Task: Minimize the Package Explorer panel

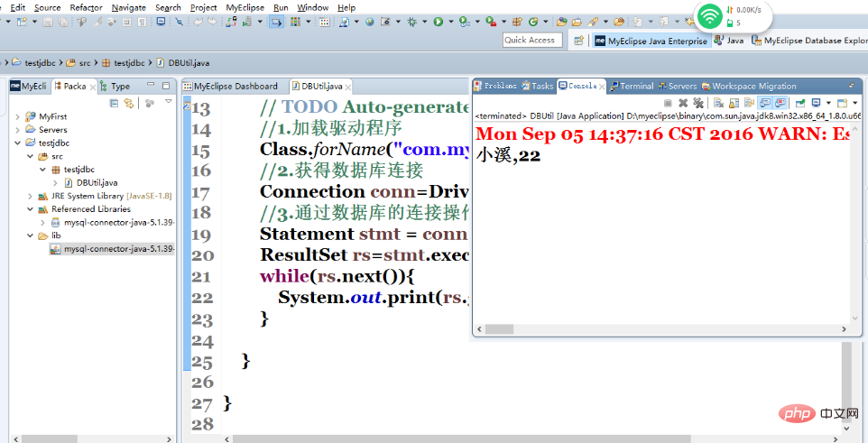Action: (x=151, y=86)
